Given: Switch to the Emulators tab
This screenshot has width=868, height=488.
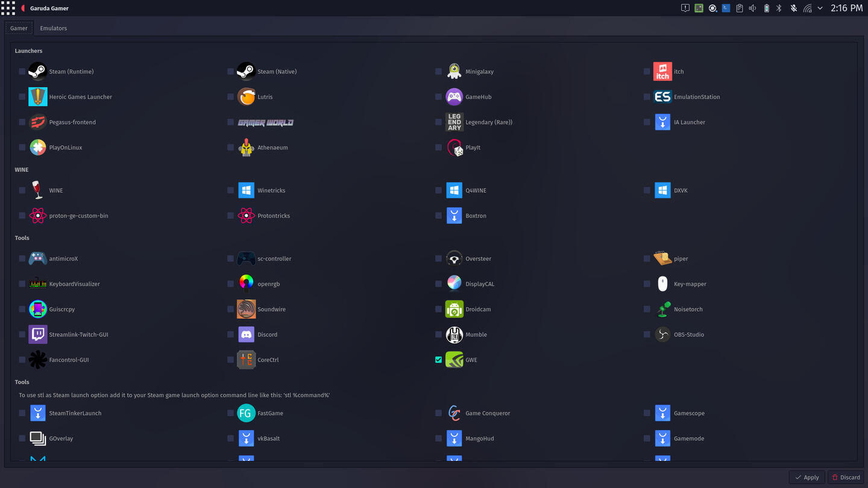Looking at the screenshot, I should [54, 28].
